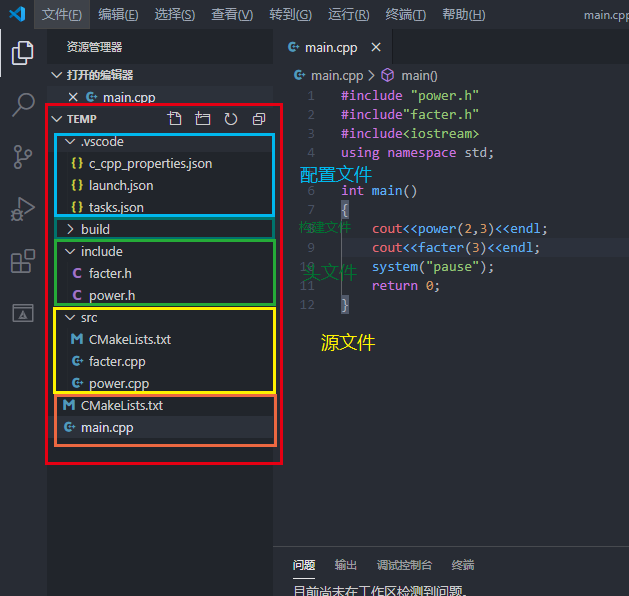The width and height of the screenshot is (629, 596).
Task: Collapse the .vscode folder
Action: (x=70, y=141)
